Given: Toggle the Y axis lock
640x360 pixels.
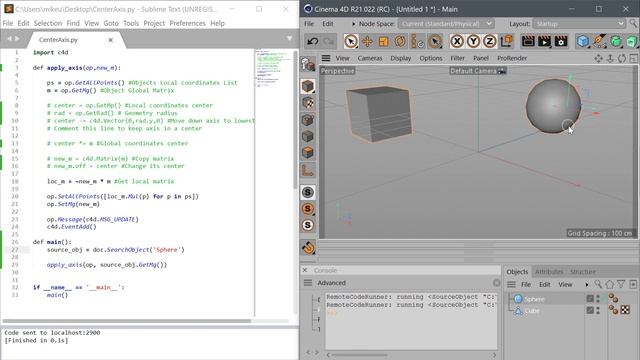Looking at the screenshot, I should (x=473, y=41).
